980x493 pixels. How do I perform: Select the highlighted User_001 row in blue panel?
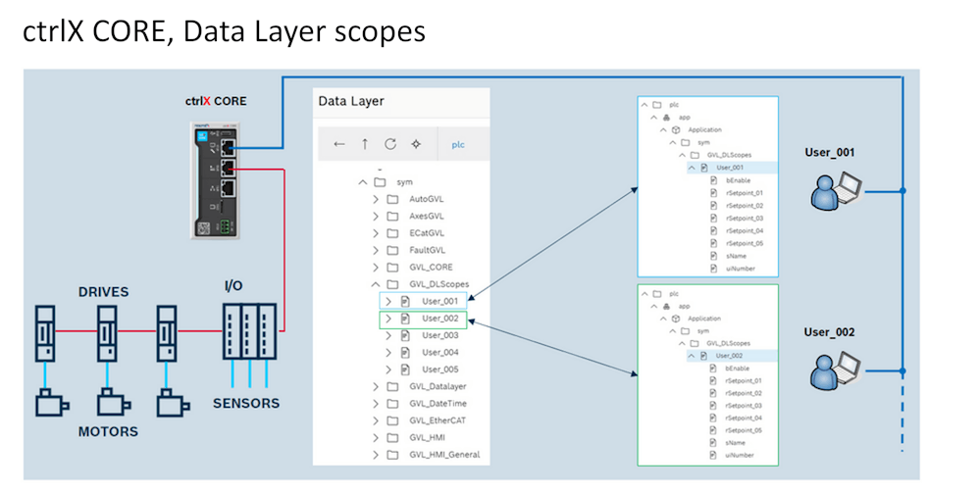732,168
